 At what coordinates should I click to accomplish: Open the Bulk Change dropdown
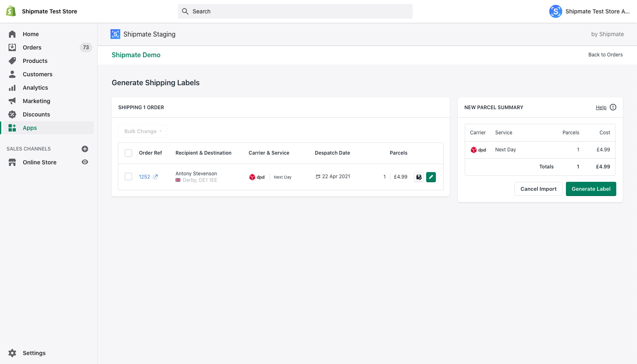tap(143, 131)
